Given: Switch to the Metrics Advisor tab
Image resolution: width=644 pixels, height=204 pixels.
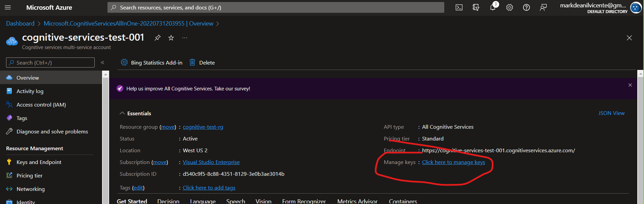Looking at the screenshot, I should pyautogui.click(x=357, y=201).
